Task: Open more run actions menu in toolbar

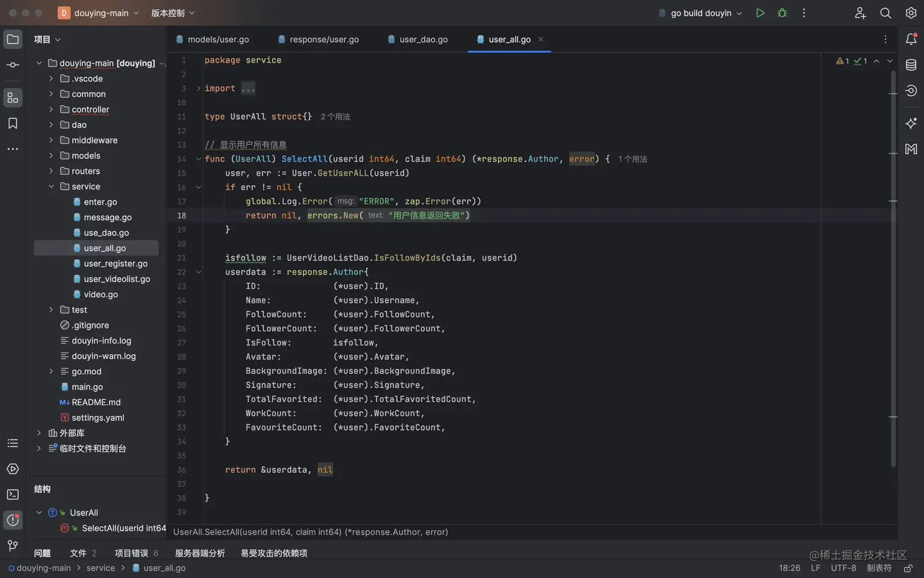Action: 804,13
